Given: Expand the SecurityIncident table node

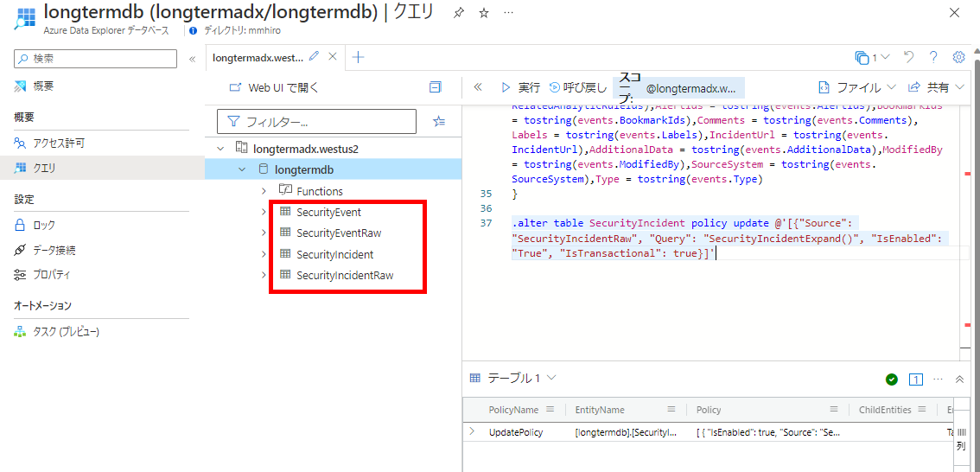Looking at the screenshot, I should click(264, 254).
